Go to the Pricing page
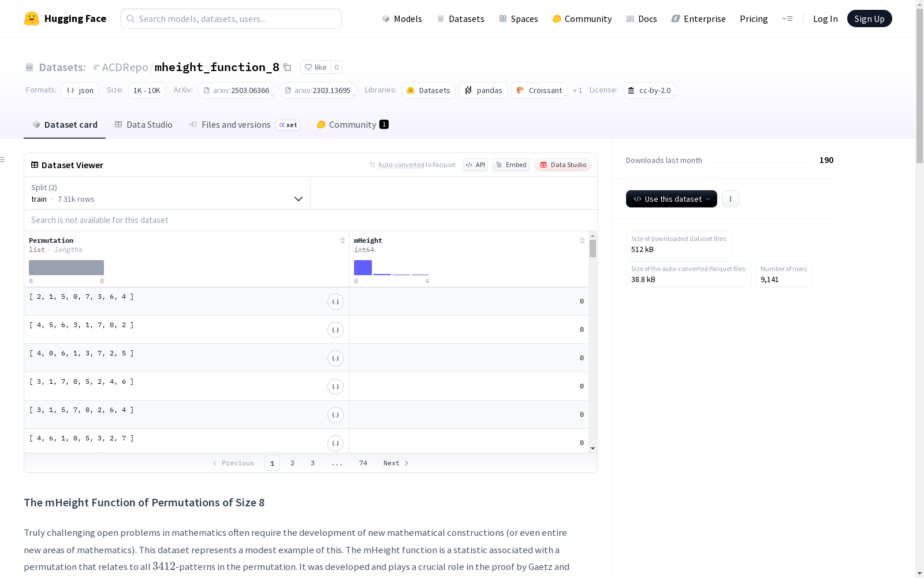Image resolution: width=924 pixels, height=578 pixels. pyautogui.click(x=754, y=18)
